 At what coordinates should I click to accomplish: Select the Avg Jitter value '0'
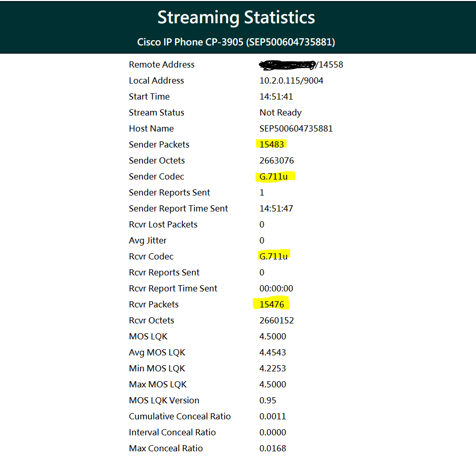[262, 241]
